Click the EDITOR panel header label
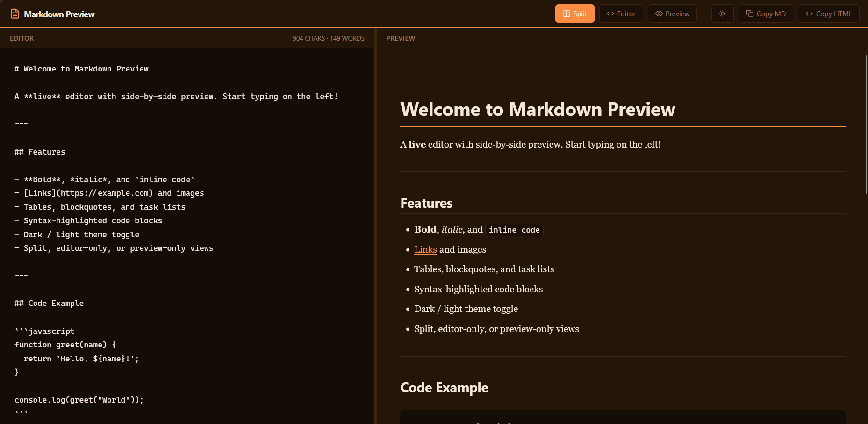The image size is (868, 424). [x=22, y=38]
